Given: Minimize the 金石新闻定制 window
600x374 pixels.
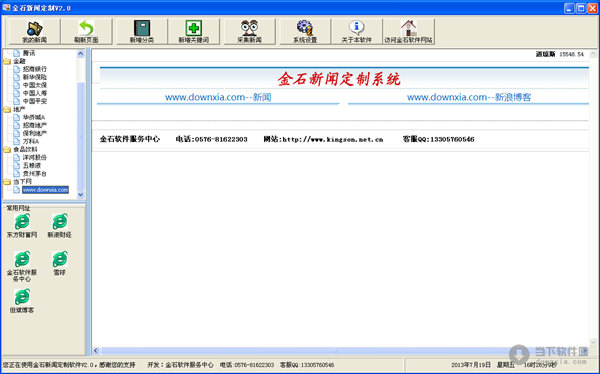Looking at the screenshot, I should (569, 8).
